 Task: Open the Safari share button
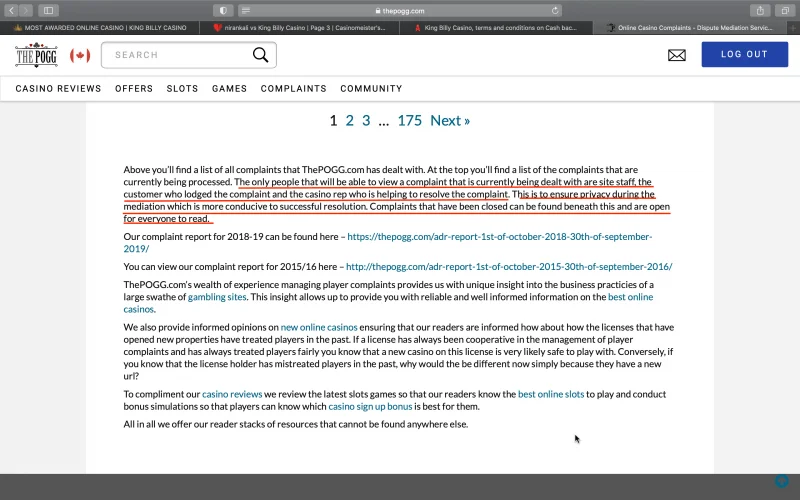pos(760,10)
